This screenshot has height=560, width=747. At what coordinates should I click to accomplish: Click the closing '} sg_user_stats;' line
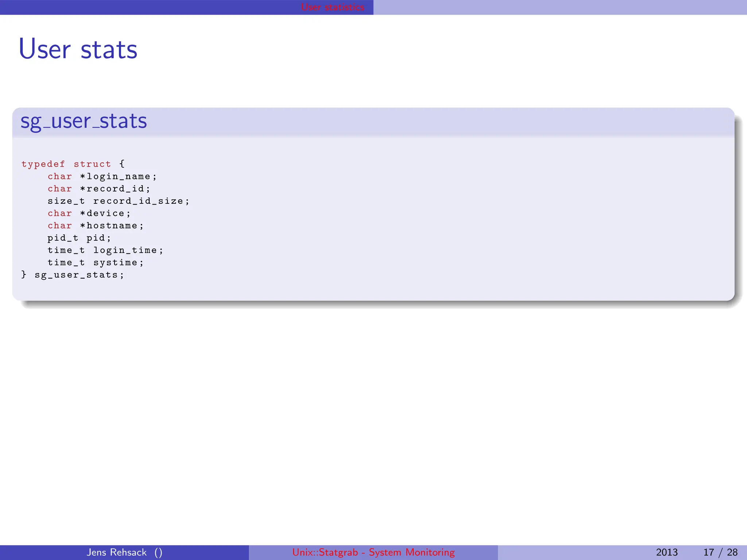coord(73,275)
